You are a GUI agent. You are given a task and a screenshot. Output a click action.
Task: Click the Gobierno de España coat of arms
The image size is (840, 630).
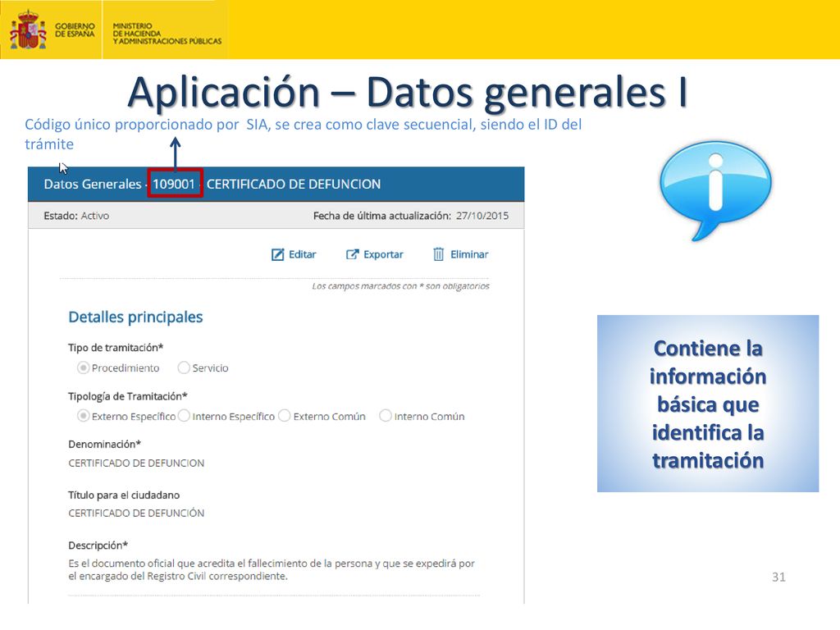pyautogui.click(x=28, y=30)
